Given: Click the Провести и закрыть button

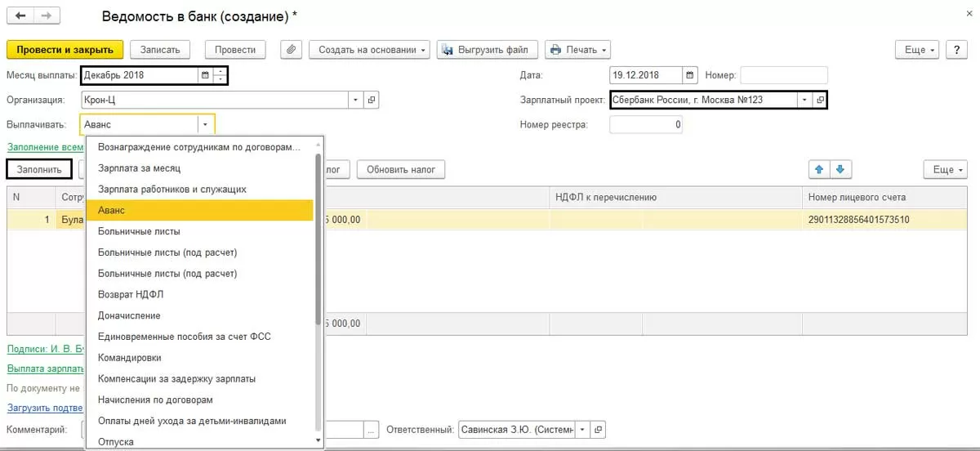Looking at the screenshot, I should 65,50.
